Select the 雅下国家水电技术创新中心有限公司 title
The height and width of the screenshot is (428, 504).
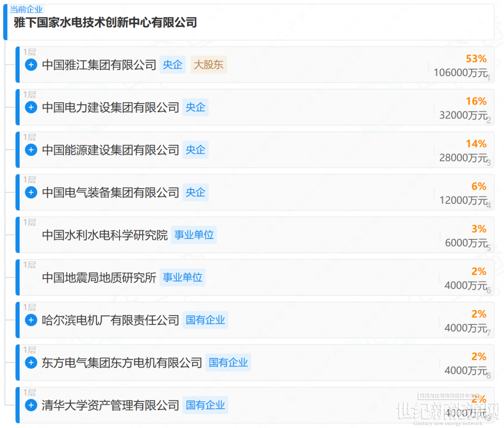click(x=105, y=22)
